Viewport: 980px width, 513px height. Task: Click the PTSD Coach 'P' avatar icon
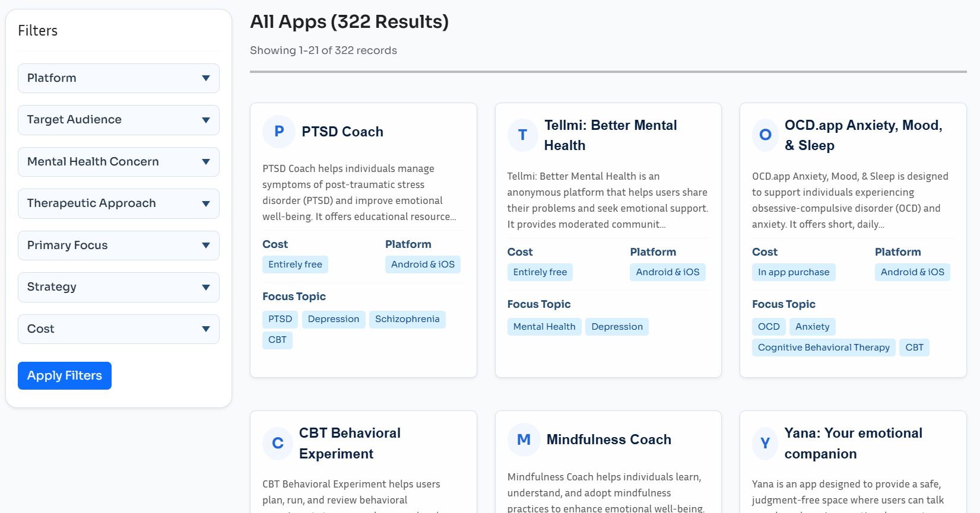point(278,132)
